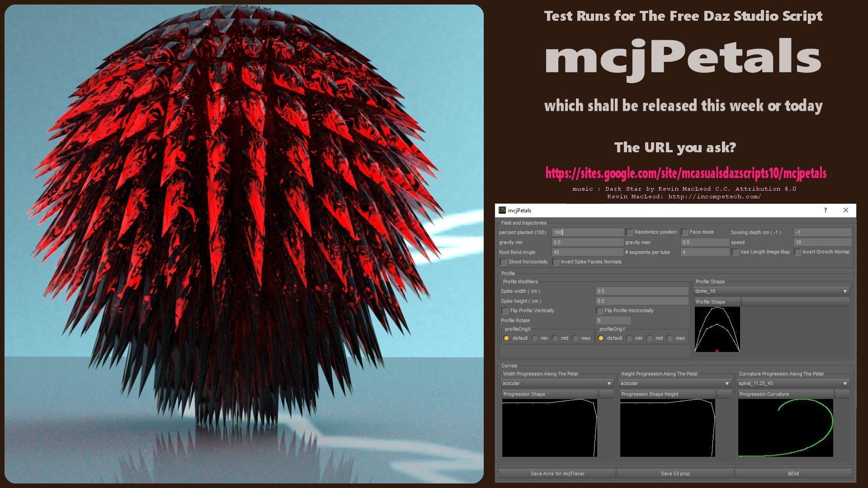
Task: Click the dome profile shape preview thumbnail
Action: [717, 329]
